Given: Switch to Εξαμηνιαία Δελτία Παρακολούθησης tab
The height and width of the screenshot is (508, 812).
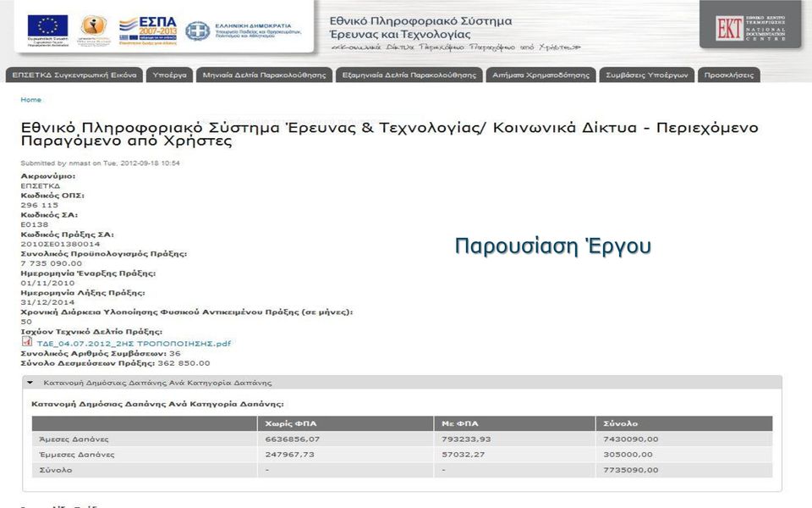Looking at the screenshot, I should [x=409, y=75].
